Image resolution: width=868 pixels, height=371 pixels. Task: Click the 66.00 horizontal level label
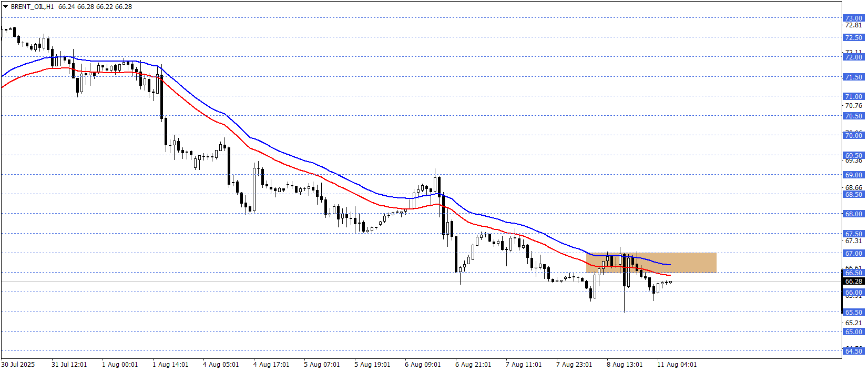tap(854, 292)
